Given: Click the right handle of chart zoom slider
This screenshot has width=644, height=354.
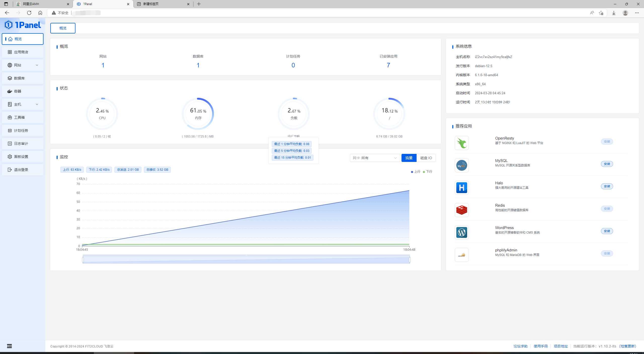Looking at the screenshot, I should [410, 260].
